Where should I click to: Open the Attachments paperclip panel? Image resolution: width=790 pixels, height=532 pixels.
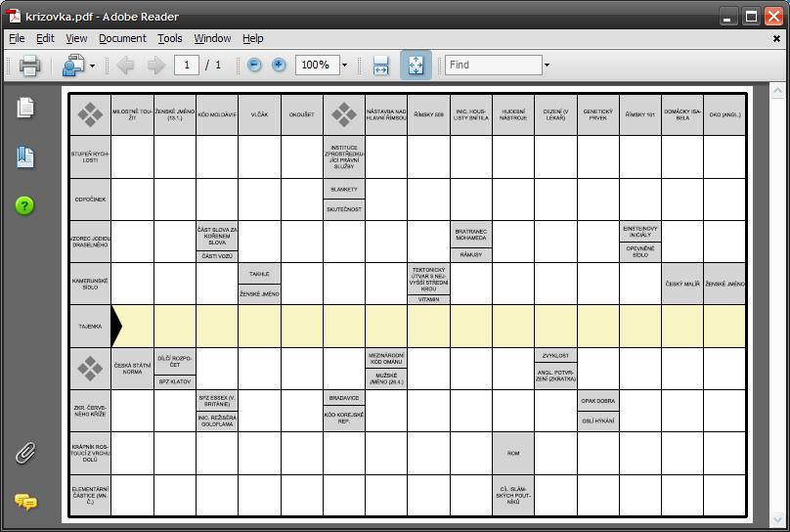pos(25,453)
